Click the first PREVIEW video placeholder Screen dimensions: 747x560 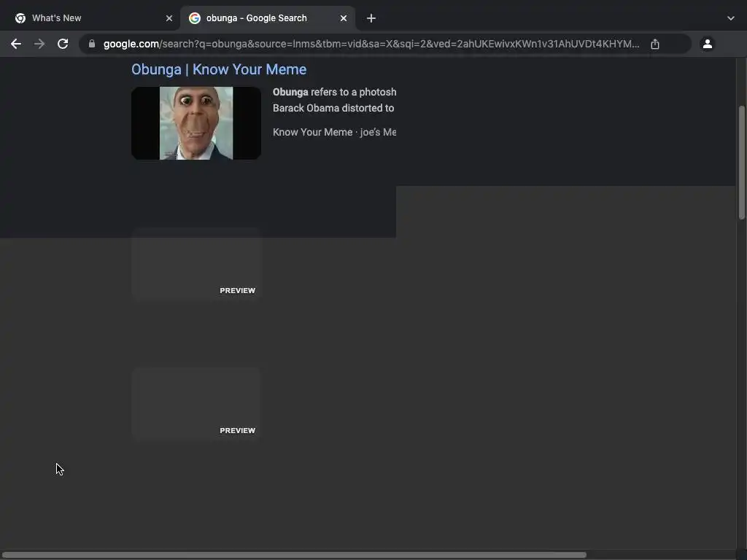196,264
